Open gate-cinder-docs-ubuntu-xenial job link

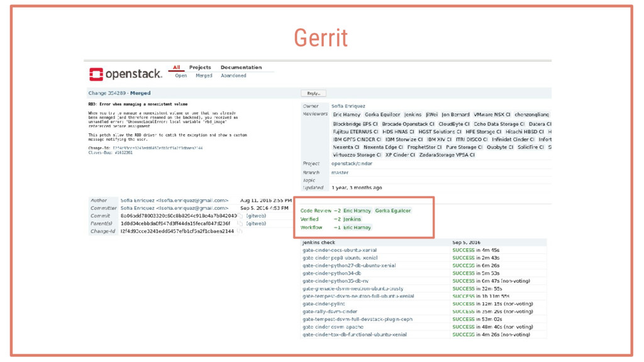pos(340,250)
